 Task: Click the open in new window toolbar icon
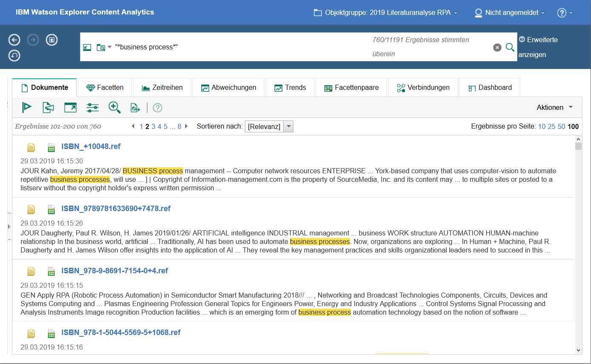click(70, 107)
